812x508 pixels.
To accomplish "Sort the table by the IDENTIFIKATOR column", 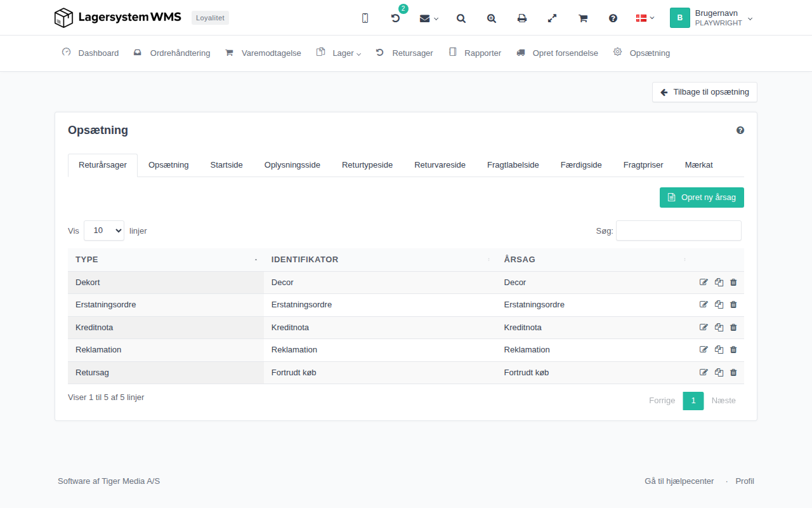I will pos(380,260).
